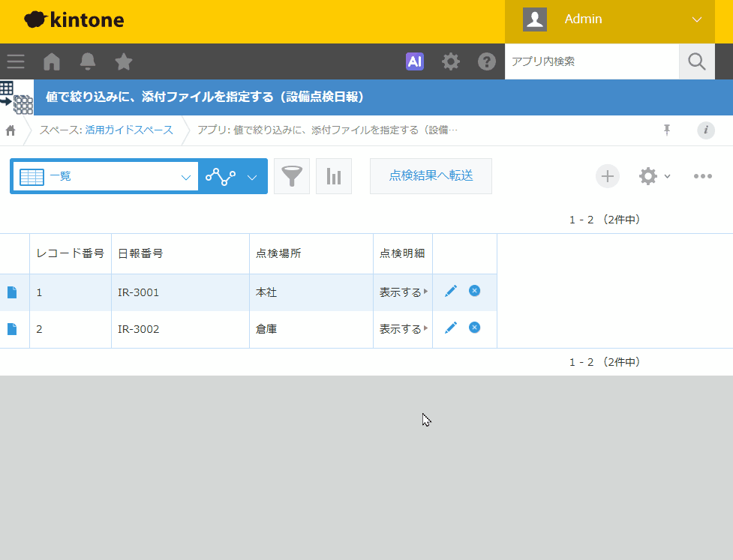Click the IR-3002 cell

click(181, 329)
